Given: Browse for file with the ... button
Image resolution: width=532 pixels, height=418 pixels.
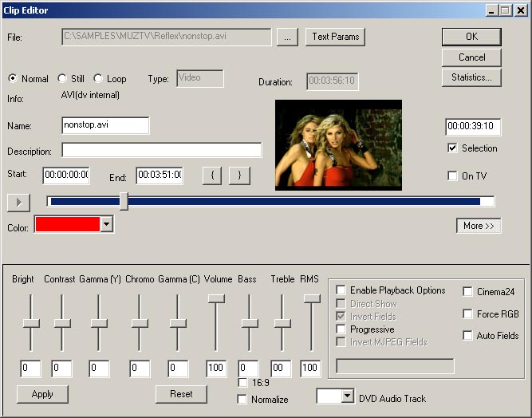Looking at the screenshot, I should pyautogui.click(x=287, y=37).
